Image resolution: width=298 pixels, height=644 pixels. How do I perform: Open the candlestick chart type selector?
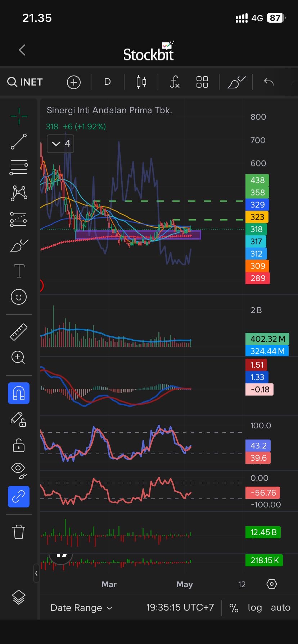click(x=141, y=82)
